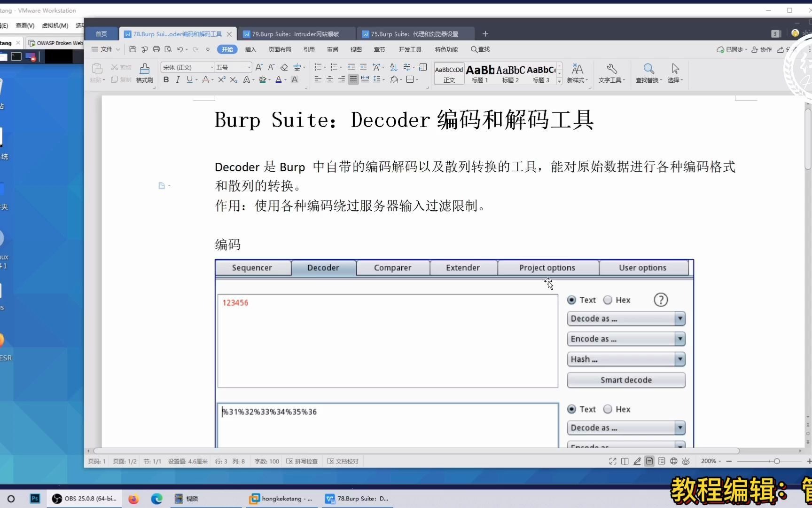This screenshot has width=812, height=508.
Task: Open the 'Encode as ...' dropdown
Action: click(625, 339)
